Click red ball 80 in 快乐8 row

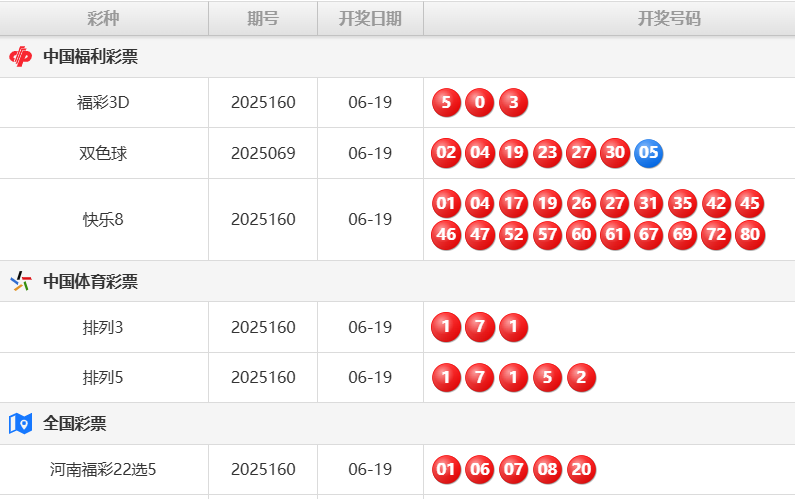750,235
